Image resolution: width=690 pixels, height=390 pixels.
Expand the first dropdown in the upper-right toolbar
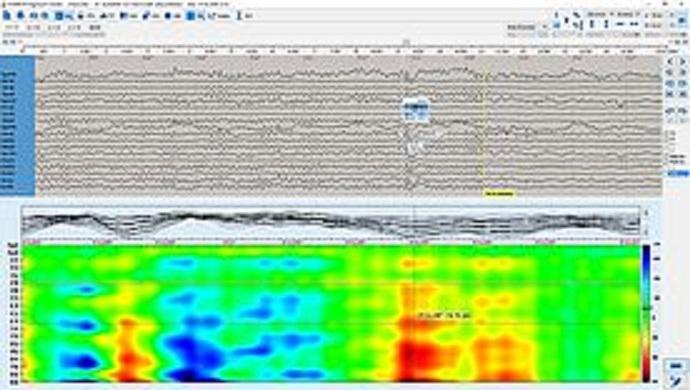(x=612, y=14)
